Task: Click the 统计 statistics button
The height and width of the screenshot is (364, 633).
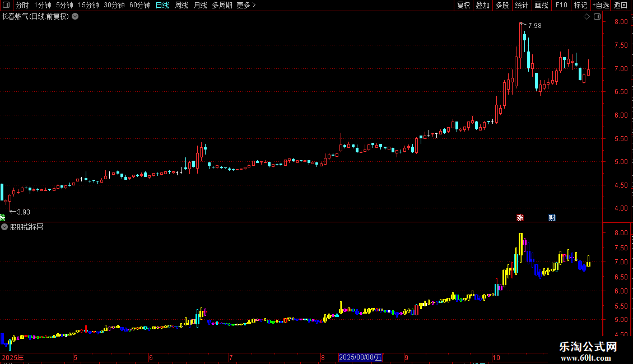Action: [x=522, y=5]
